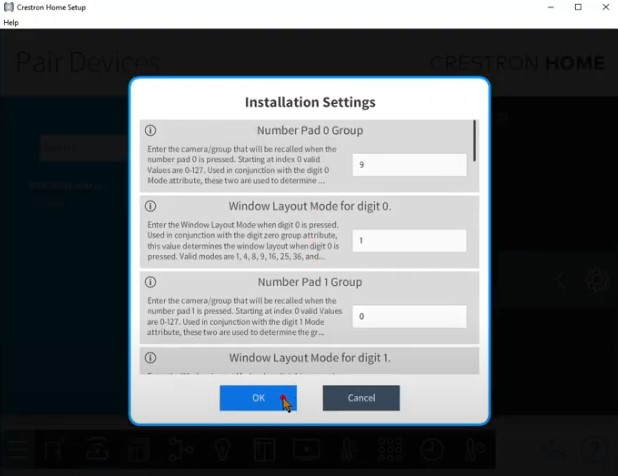618x476 pixels.
Task: Click the info icon beside Window Layout Mode for digit 1
Action: coord(151,357)
